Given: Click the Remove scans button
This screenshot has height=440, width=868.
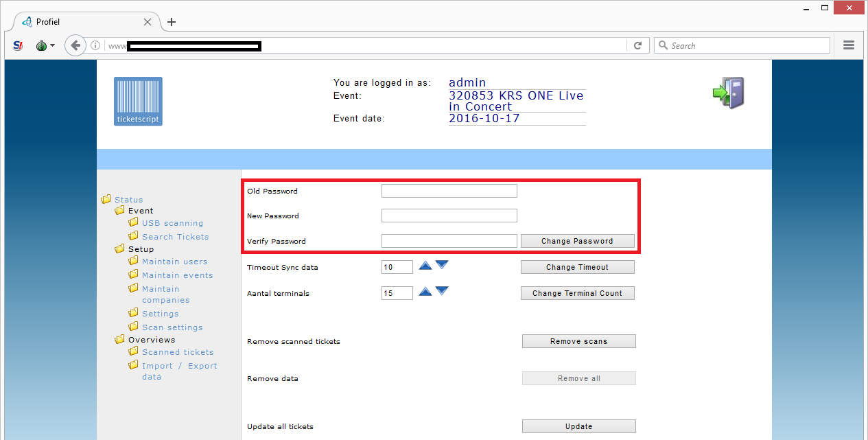Looking at the screenshot, I should (578, 341).
